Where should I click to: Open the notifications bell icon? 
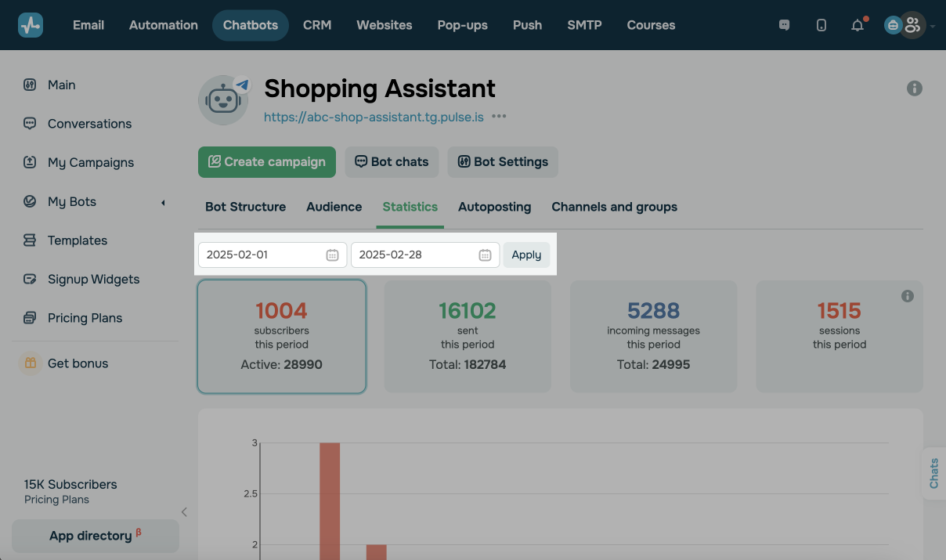click(x=858, y=25)
